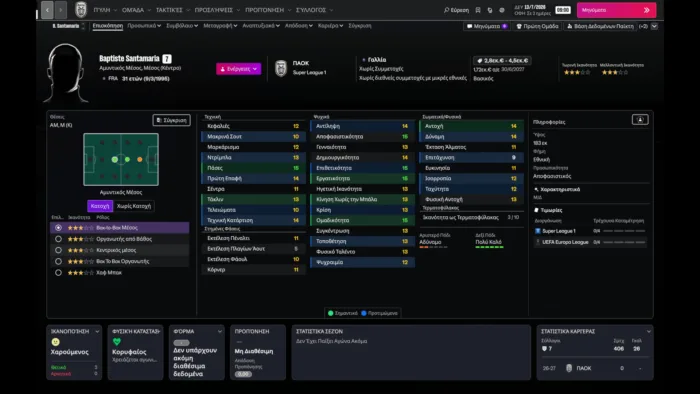
Task: Open Βάση Δεδομένων Παίκτη shortcut button
Action: 600,26
